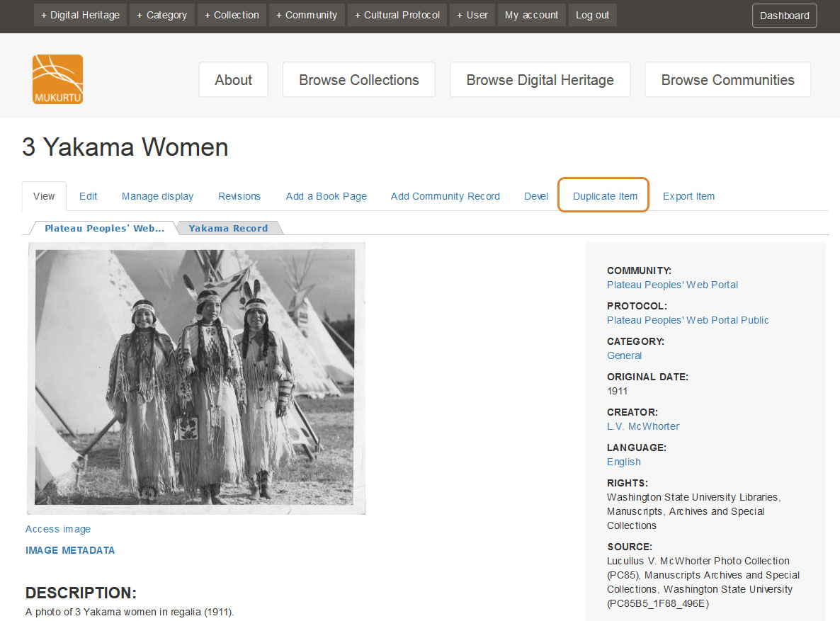Expand the IMAGE METADATA section
The width and height of the screenshot is (840, 621).
pos(70,550)
